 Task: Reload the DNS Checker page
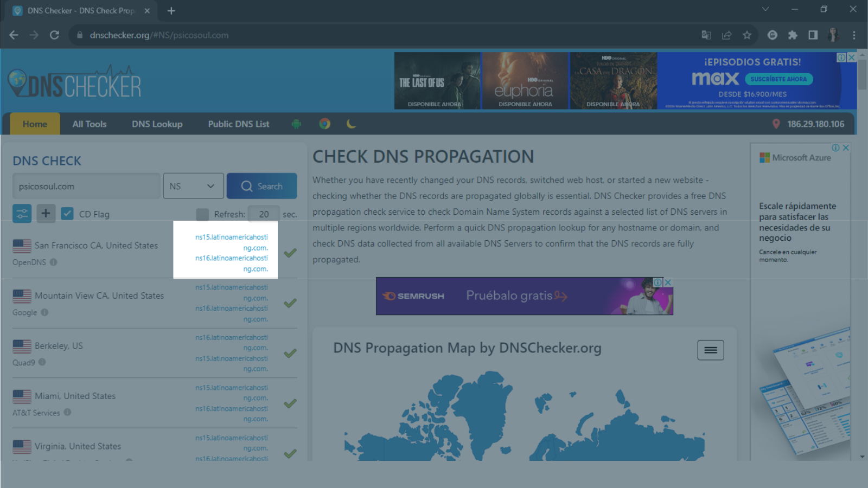click(x=54, y=35)
